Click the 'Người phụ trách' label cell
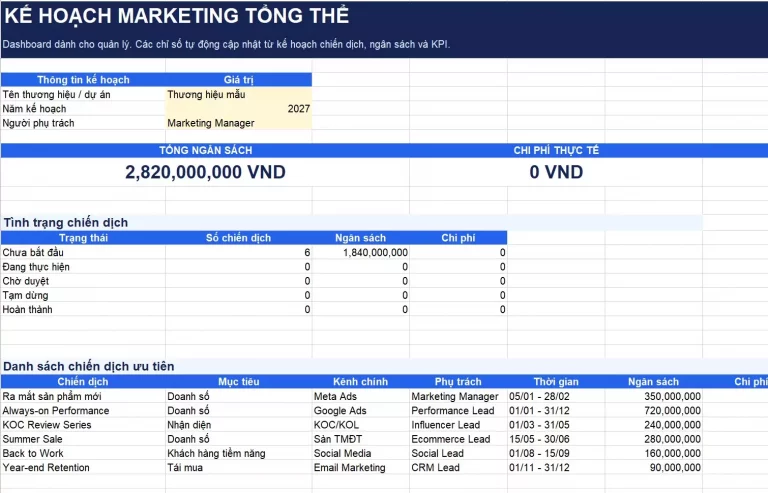Screen dimensions: 768x493 [83, 123]
